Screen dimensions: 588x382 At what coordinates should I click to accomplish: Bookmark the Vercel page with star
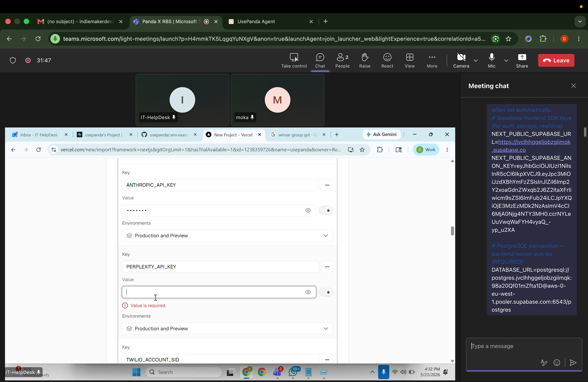[362, 150]
